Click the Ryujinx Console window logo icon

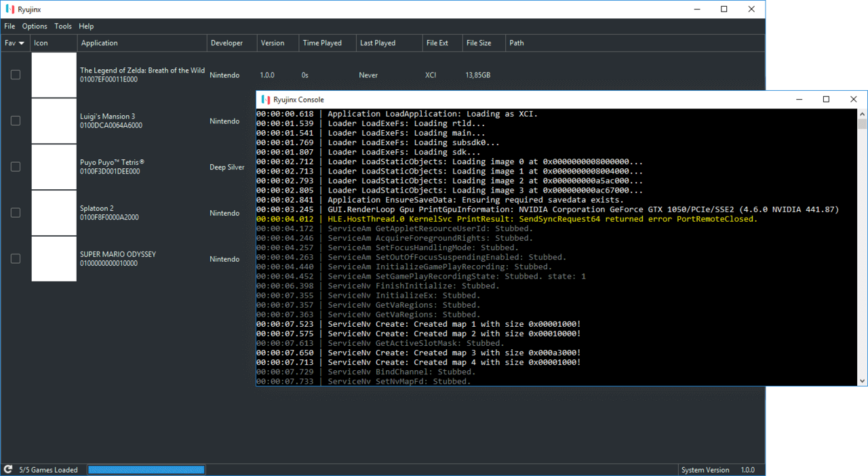pos(266,100)
